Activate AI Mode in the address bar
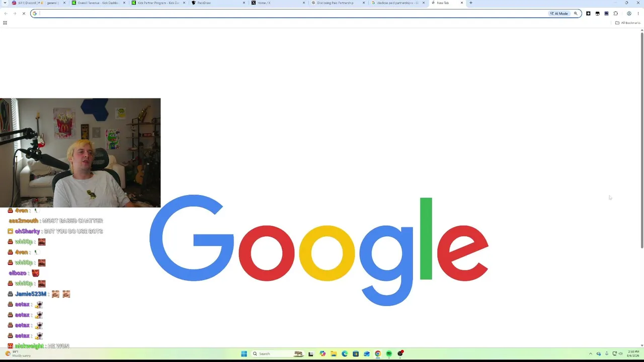Viewport: 644px width, 362px height. tap(559, 14)
